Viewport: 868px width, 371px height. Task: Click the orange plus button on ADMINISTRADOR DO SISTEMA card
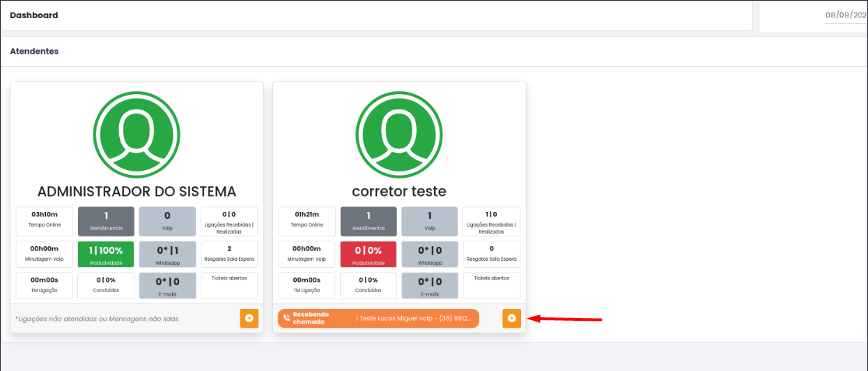pos(249,318)
